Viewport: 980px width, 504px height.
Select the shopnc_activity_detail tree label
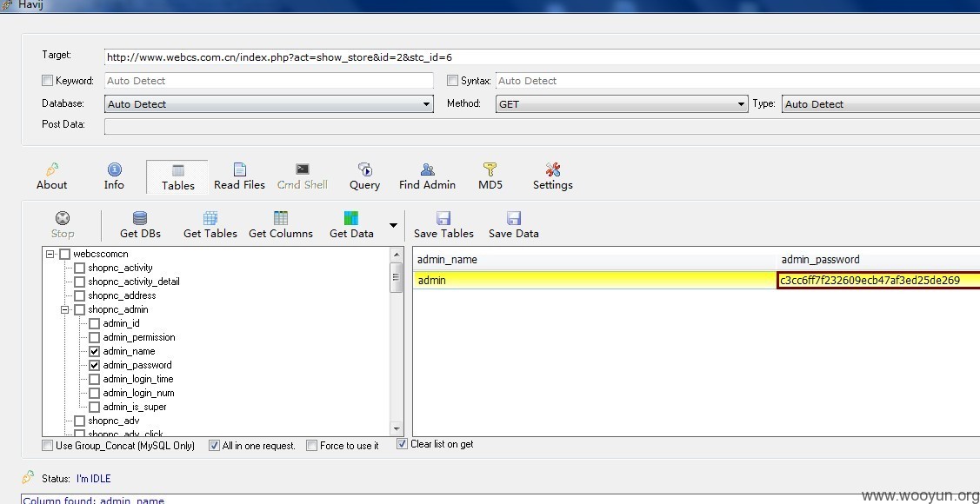[x=134, y=282]
